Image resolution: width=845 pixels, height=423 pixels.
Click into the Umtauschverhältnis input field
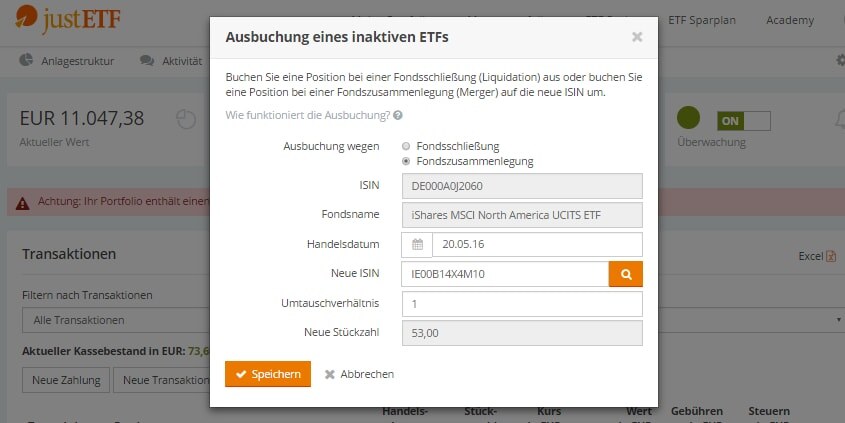[x=521, y=303]
